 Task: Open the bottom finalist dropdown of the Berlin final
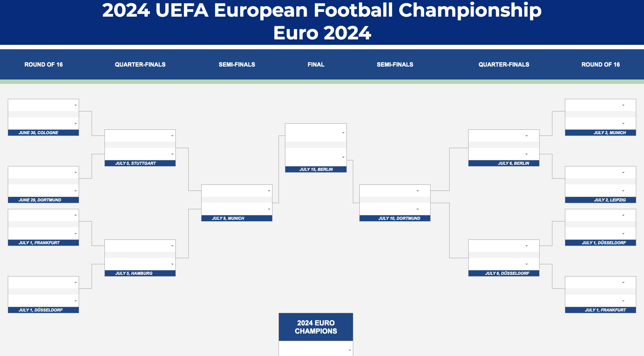tap(343, 157)
